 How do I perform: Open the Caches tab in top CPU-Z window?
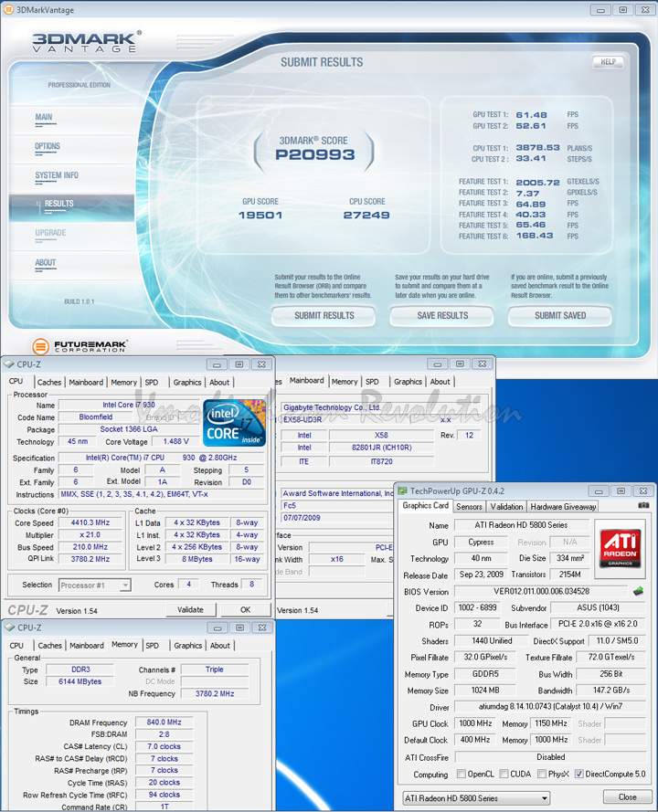coord(49,382)
